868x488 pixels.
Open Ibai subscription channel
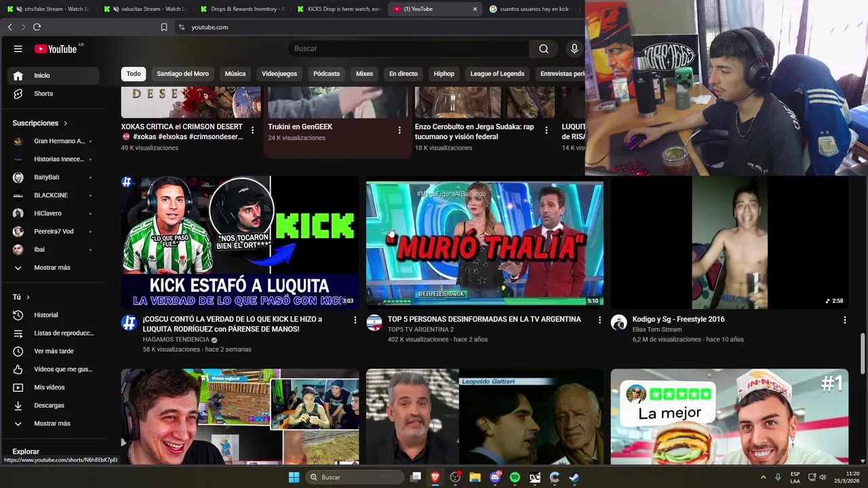pos(53,249)
